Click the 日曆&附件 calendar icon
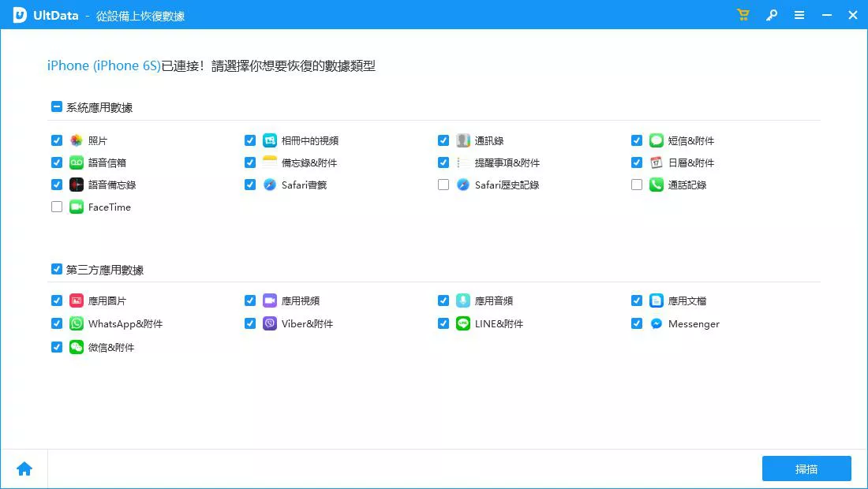This screenshot has height=489, width=868. [655, 162]
